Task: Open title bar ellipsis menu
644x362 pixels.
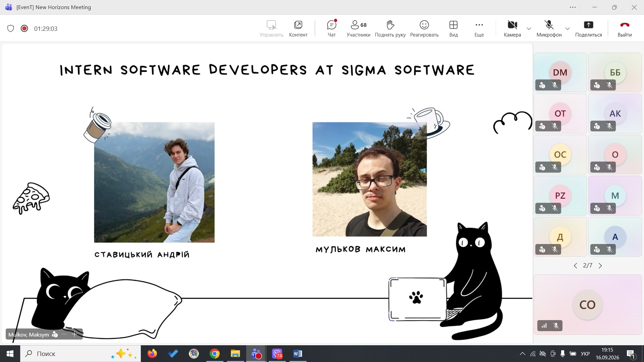Action: pyautogui.click(x=573, y=7)
